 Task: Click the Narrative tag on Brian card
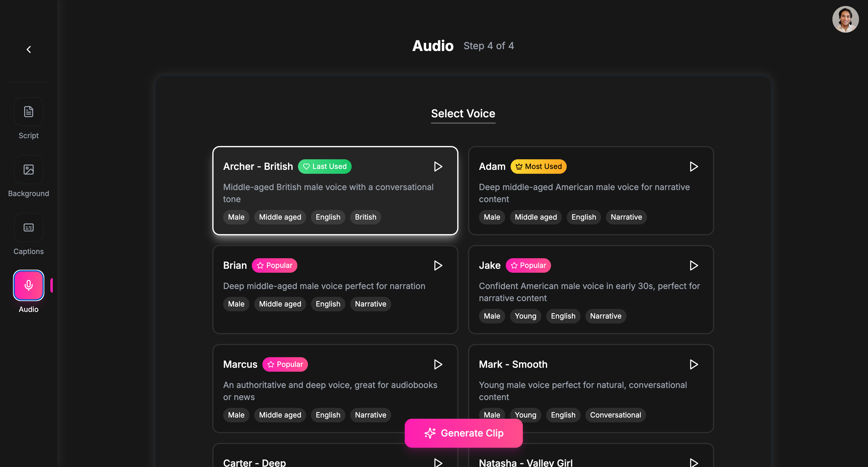point(370,304)
